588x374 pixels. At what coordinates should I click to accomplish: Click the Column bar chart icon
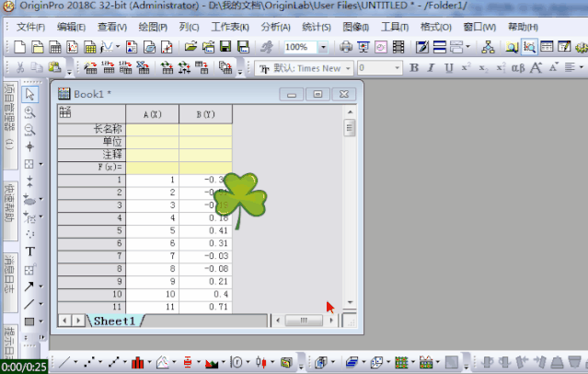(138, 362)
